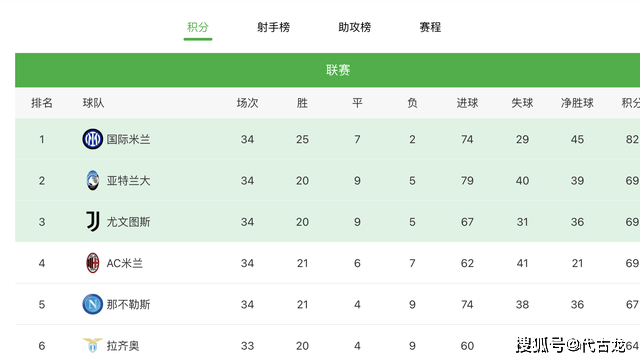Click the Lazio eagle crest icon
This screenshot has width=640, height=362.
tap(93, 345)
